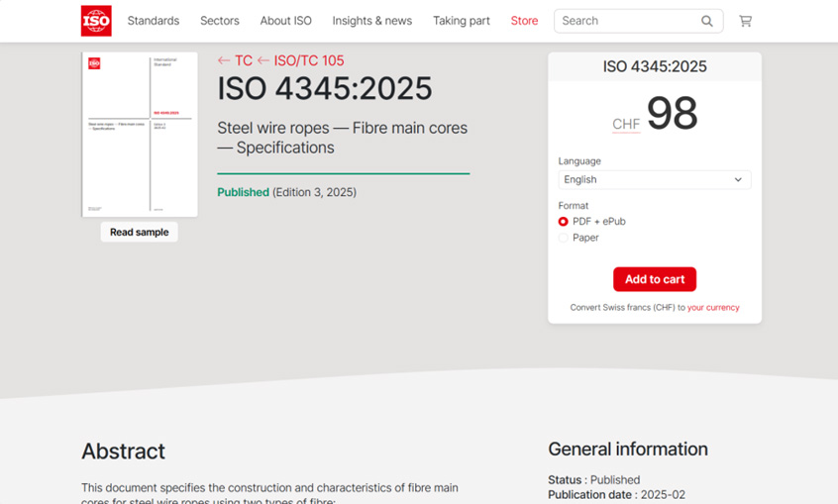Click the ISO 4345:2025 cover thumbnail
Viewport: 838px width, 504px height.
[x=140, y=135]
